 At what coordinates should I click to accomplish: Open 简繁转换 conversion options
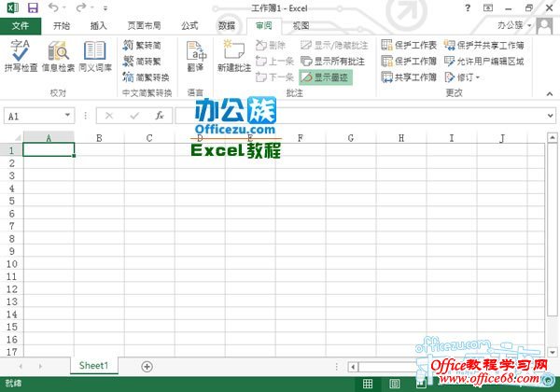pos(147,77)
